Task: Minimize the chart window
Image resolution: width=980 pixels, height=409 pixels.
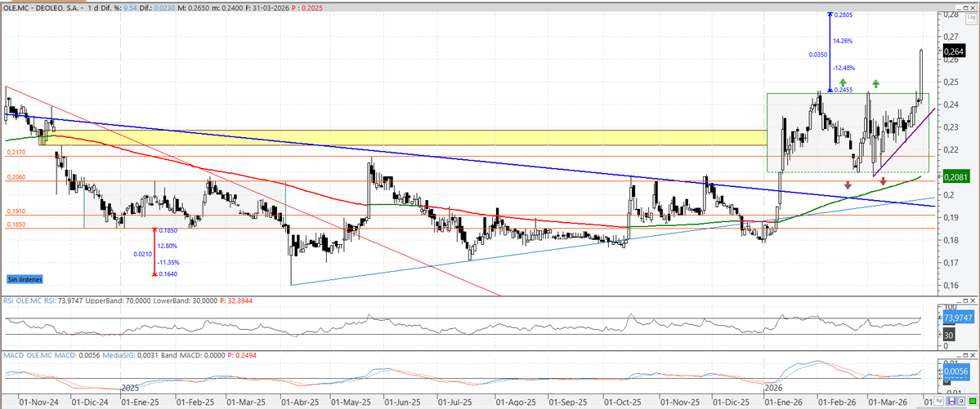Action: 959,8
